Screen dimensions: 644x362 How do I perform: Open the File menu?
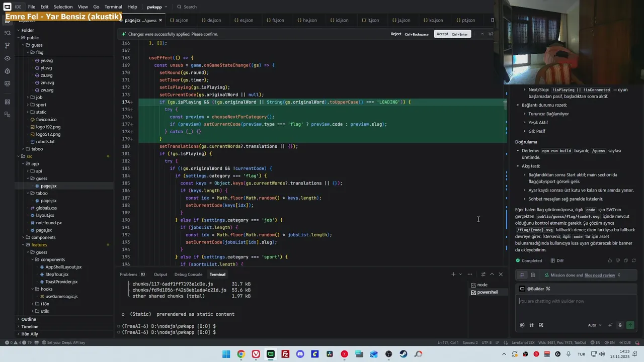coord(32,7)
